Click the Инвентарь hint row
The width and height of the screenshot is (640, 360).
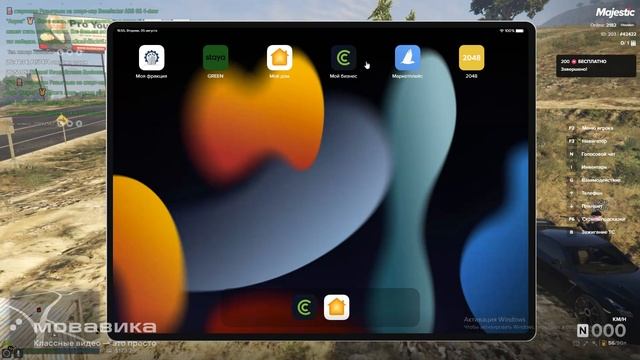click(588, 167)
